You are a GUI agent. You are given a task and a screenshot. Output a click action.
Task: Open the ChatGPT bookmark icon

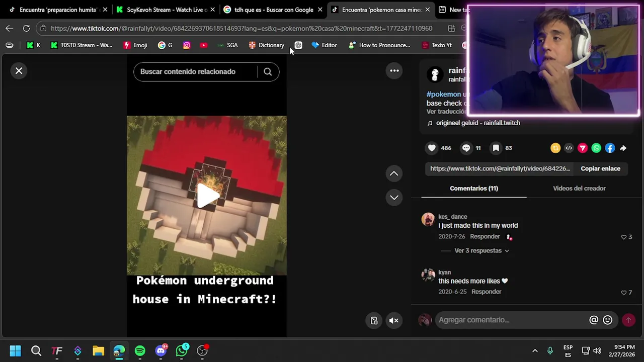[298, 45]
